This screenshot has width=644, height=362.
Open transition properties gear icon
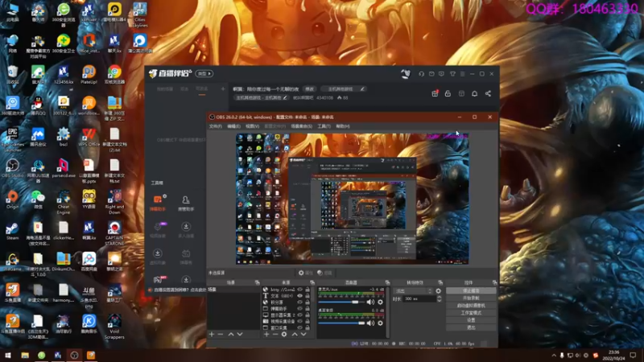[438, 291]
